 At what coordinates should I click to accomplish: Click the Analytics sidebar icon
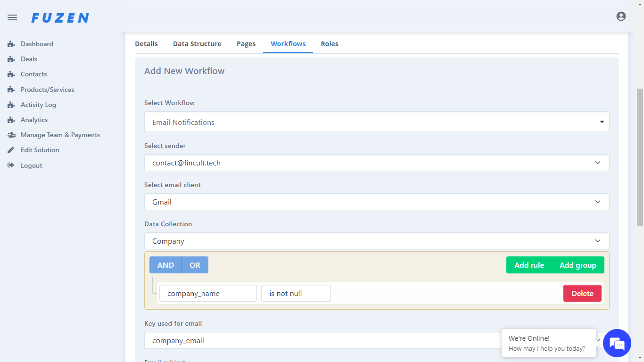point(11,120)
